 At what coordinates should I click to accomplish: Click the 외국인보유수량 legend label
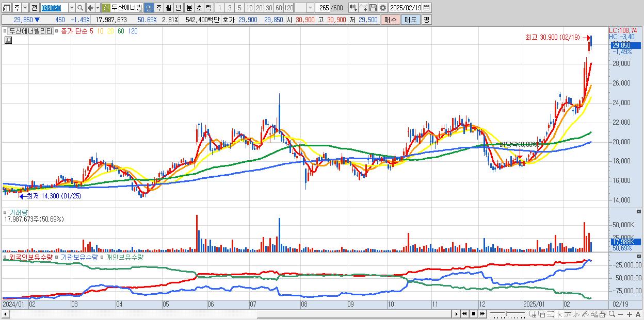[30, 257]
